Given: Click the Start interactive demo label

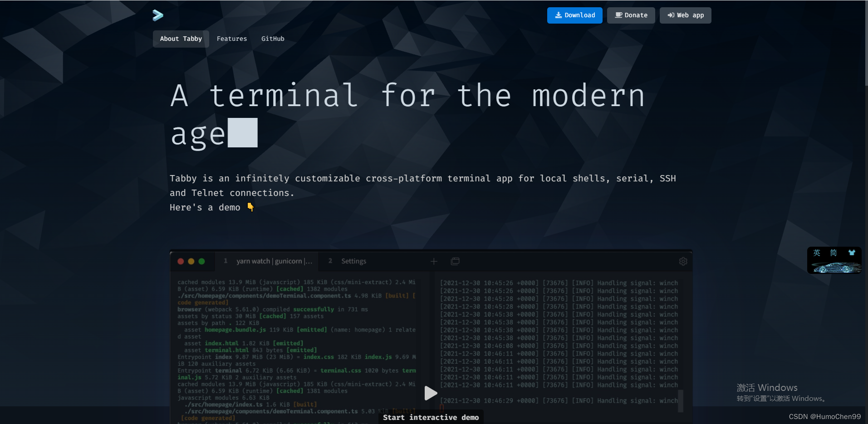Looking at the screenshot, I should tap(431, 417).
